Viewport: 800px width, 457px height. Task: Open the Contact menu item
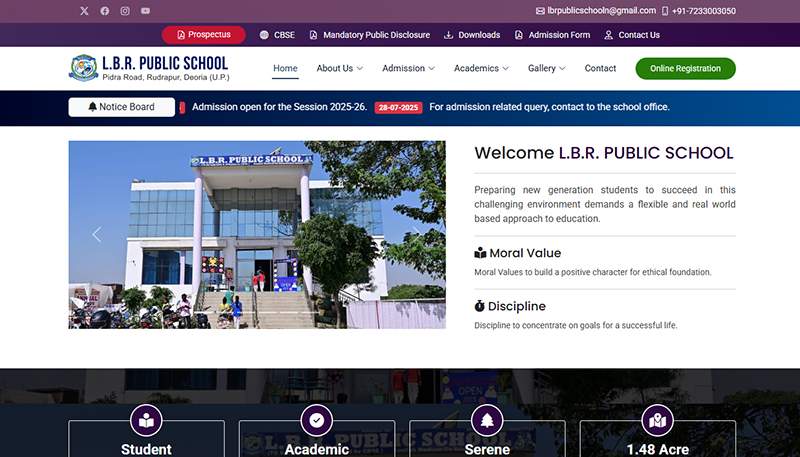[600, 69]
